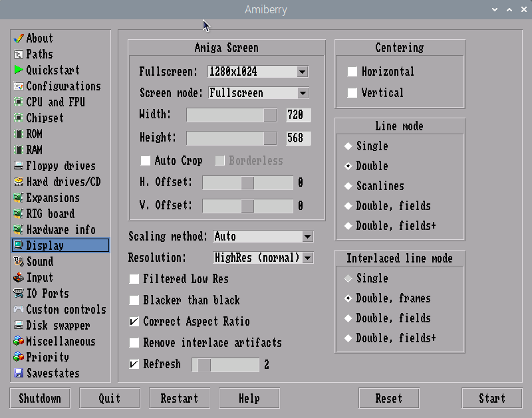Select Double, fields line mode
The width and height of the screenshot is (532, 418).
(348, 206)
